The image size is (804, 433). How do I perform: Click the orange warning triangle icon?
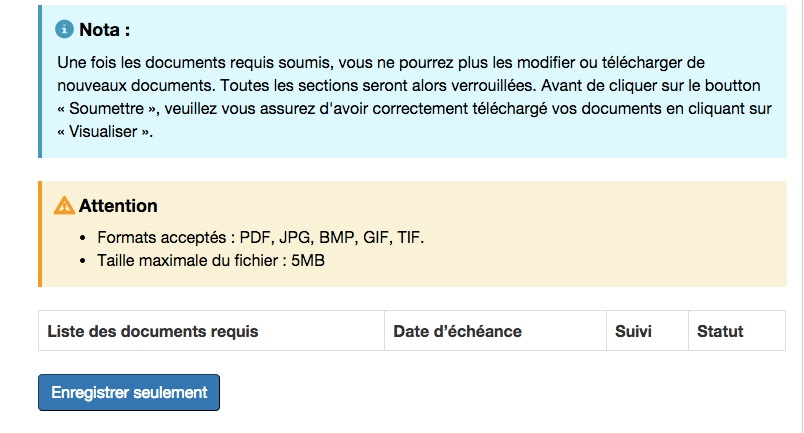tap(64, 206)
